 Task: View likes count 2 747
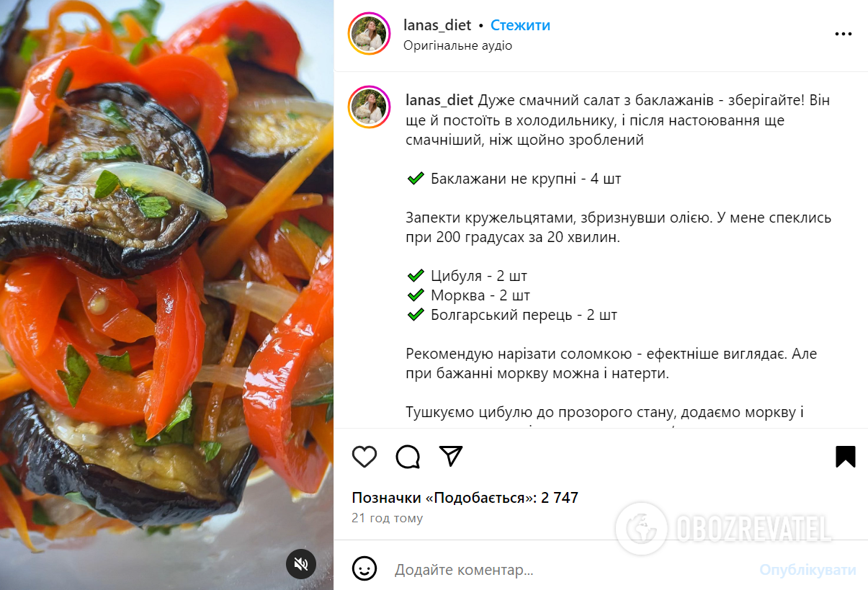465,498
